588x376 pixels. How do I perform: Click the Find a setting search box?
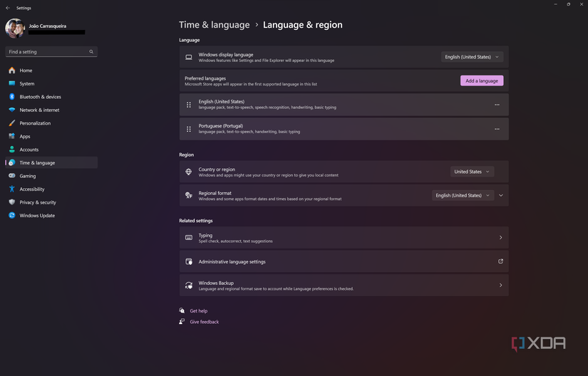tap(51, 52)
